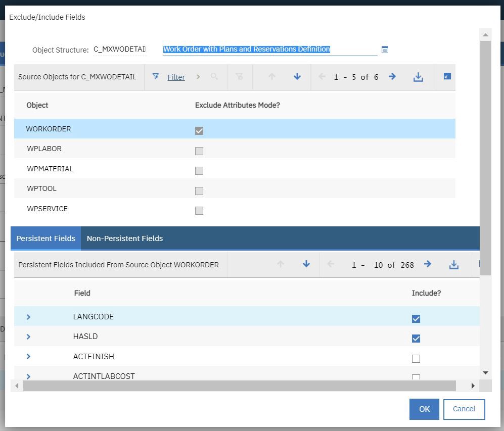This screenshot has height=431, width=504.
Task: Toggle Exclude Attributes Mode for WPMATERIAL
Action: [x=199, y=171]
